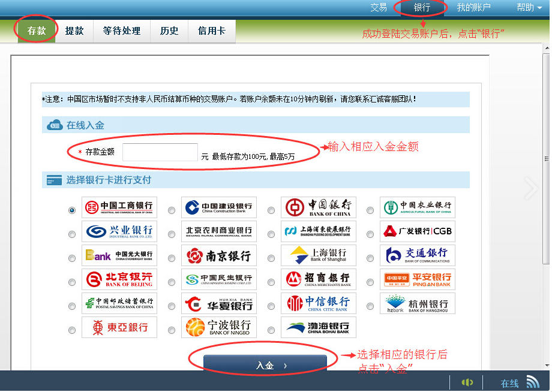Click the online signal feed icon
Image resolution: width=552 pixels, height=392 pixels.
tap(533, 382)
